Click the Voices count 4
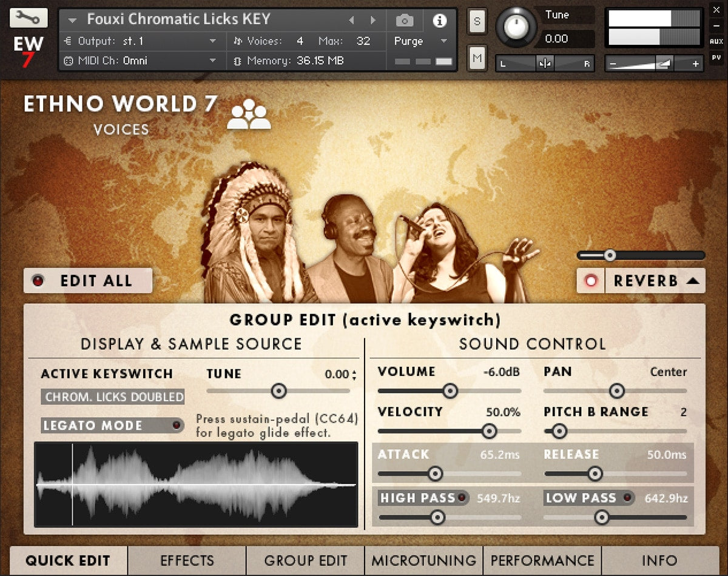Image resolution: width=728 pixels, height=576 pixels. (300, 41)
